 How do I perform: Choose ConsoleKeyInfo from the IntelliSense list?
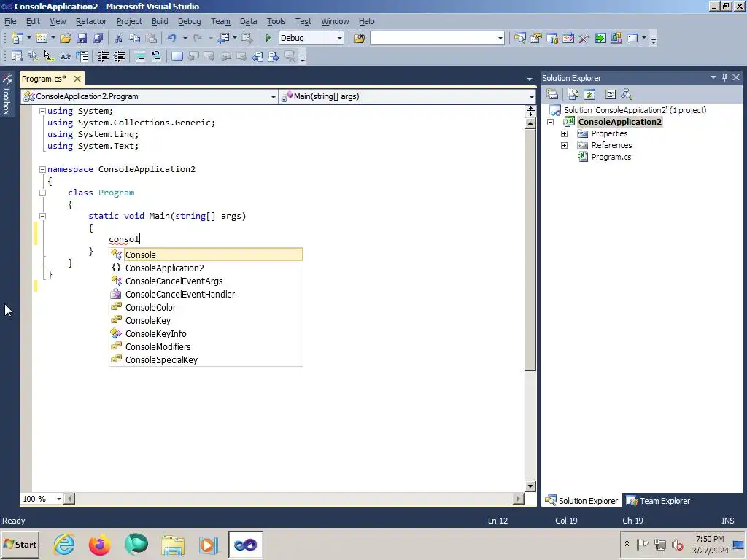click(206, 334)
